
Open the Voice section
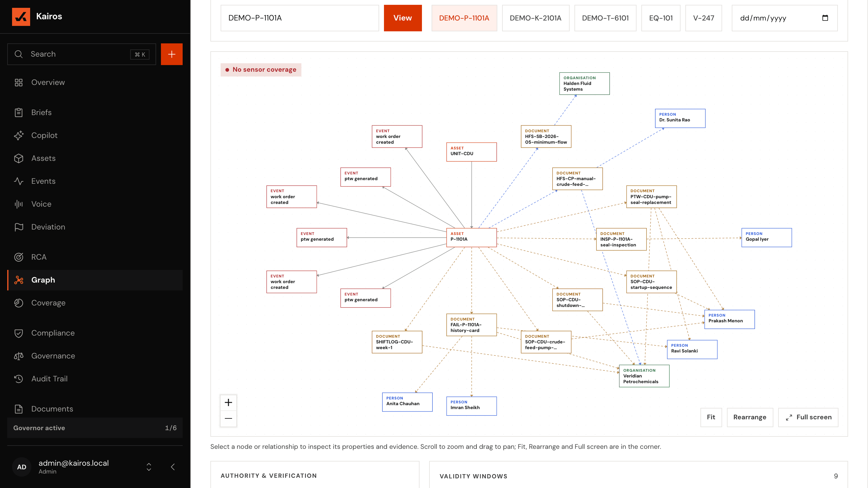pyautogui.click(x=95, y=204)
